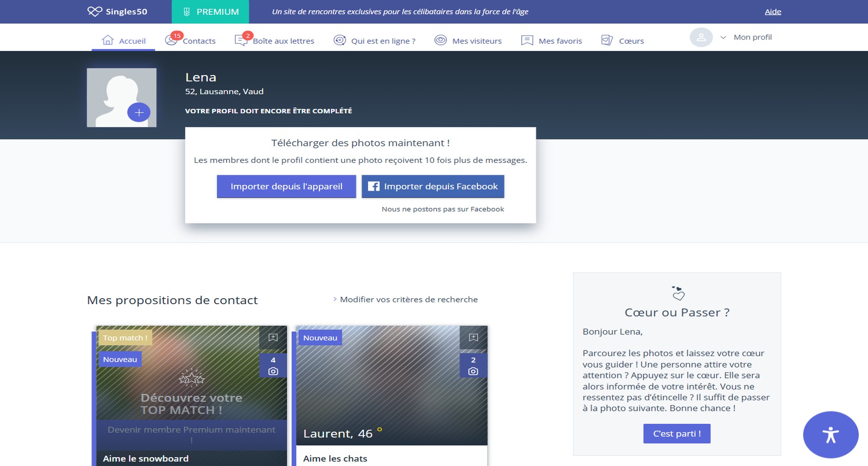Click the Contacts people icon
Image resolution: width=868 pixels, height=466 pixels.
click(x=171, y=40)
